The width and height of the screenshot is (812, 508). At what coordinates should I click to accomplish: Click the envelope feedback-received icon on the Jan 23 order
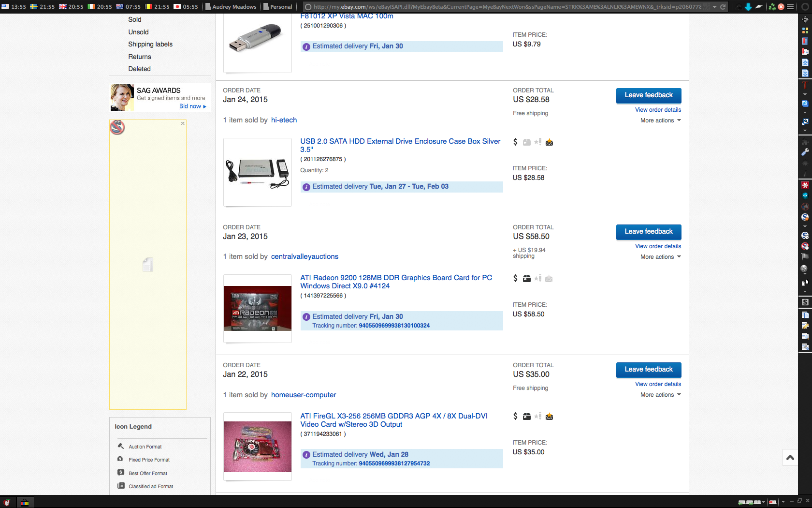[549, 278]
